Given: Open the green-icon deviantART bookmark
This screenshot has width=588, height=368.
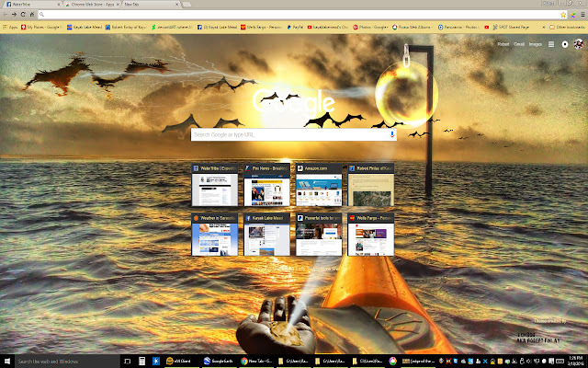Looking at the screenshot, I should pos(172,27).
